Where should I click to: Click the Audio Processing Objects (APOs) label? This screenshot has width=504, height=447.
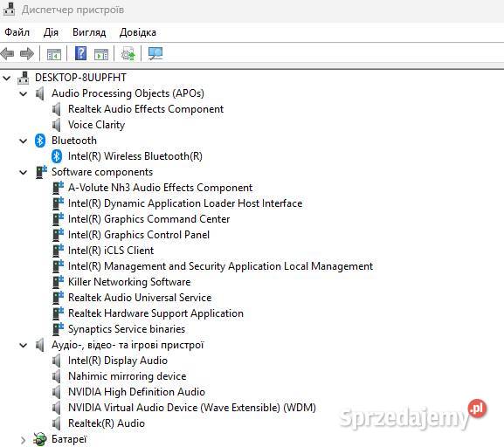coord(128,93)
